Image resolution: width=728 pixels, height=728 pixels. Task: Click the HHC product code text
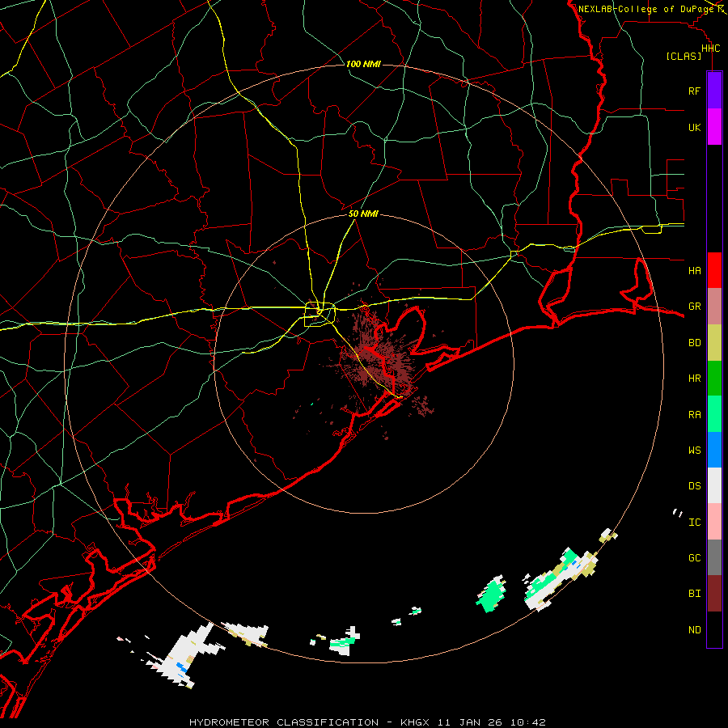click(711, 49)
